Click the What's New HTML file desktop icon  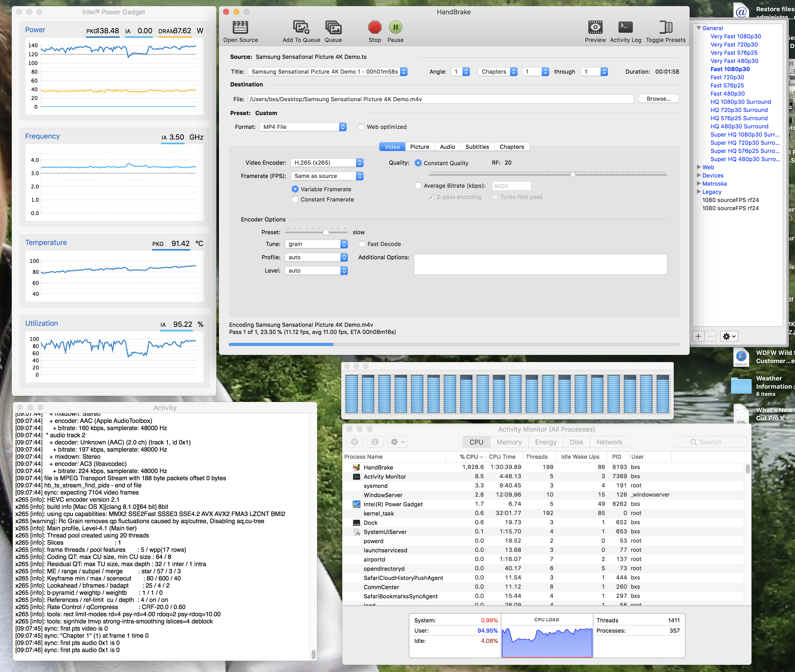pyautogui.click(x=741, y=414)
